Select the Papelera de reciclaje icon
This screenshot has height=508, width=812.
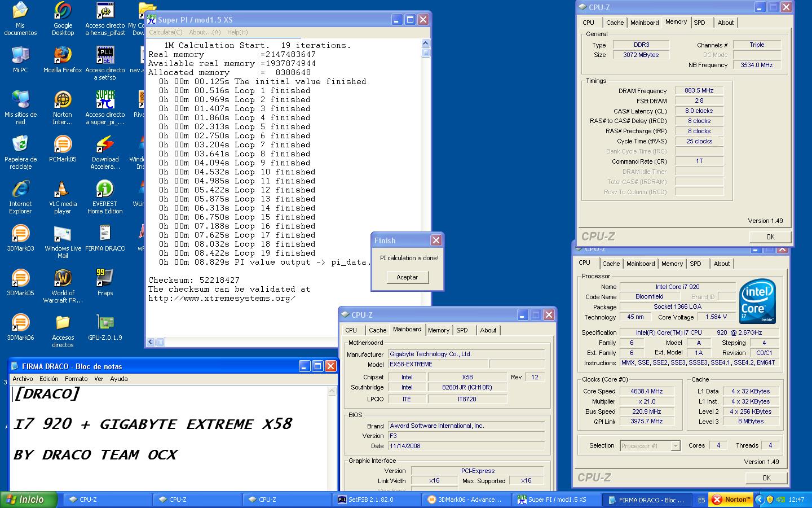[x=20, y=152]
